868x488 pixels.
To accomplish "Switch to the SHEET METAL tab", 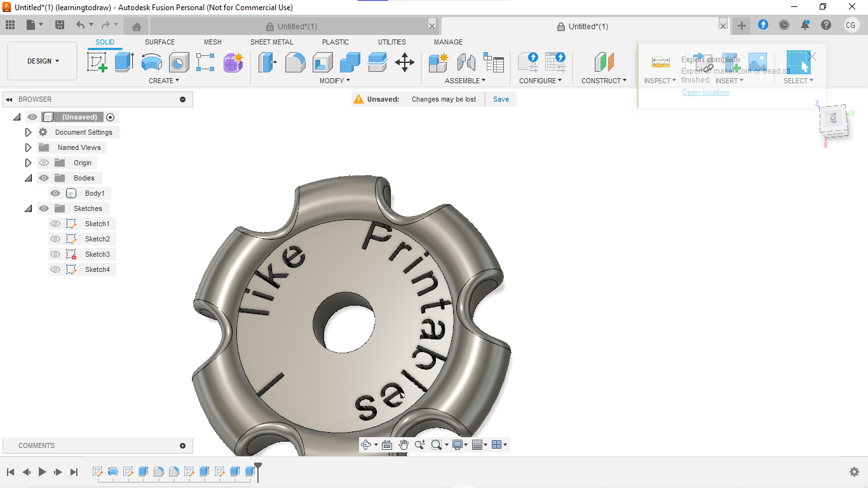I will click(x=272, y=42).
